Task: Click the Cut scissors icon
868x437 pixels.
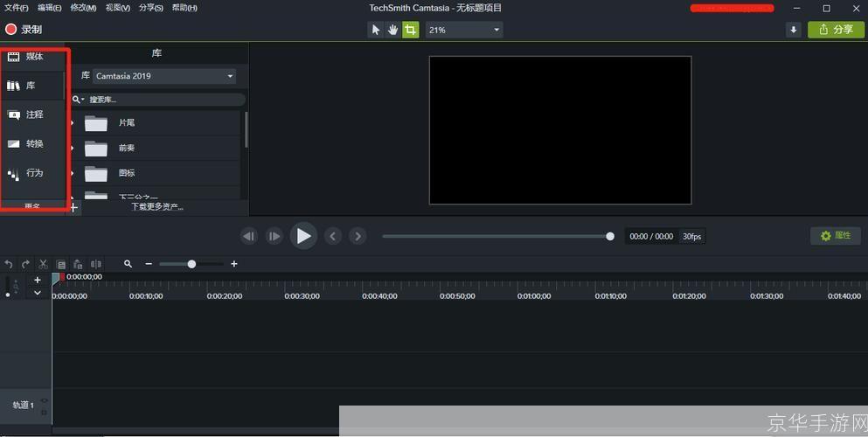Action: click(x=43, y=265)
